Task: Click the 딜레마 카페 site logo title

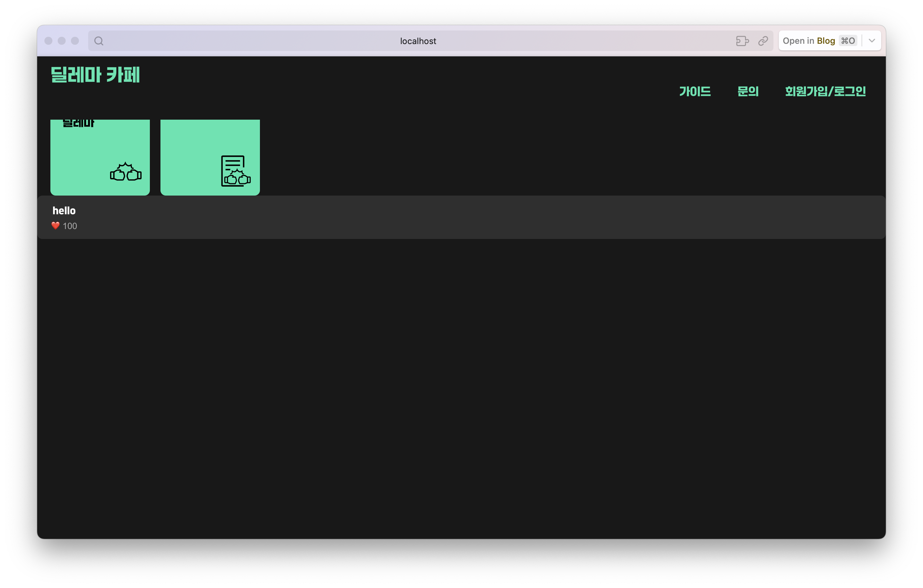Action: 95,75
